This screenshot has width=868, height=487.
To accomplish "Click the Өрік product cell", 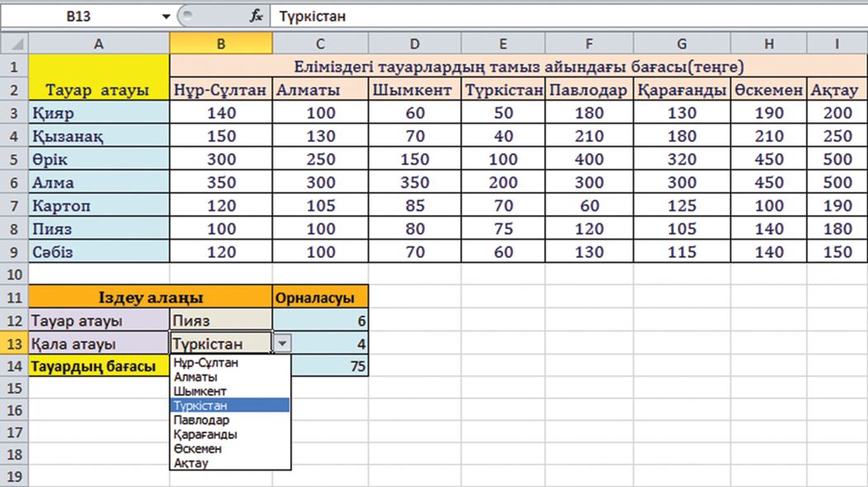I will tap(98, 160).
